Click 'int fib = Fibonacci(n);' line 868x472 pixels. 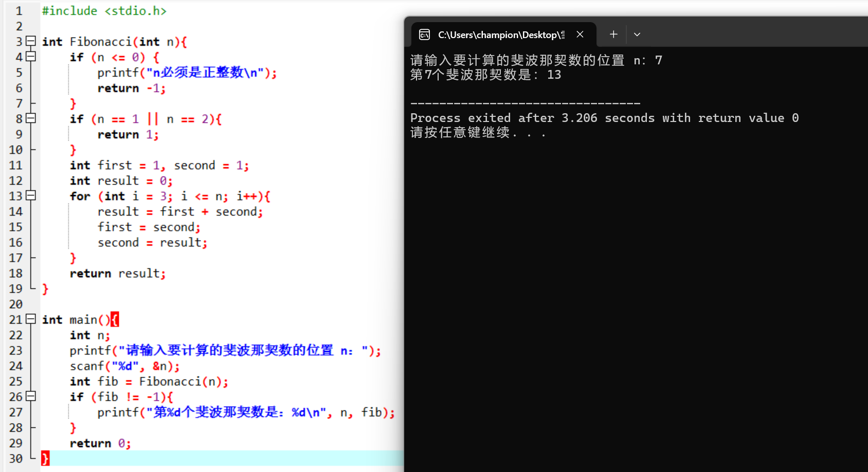point(149,381)
